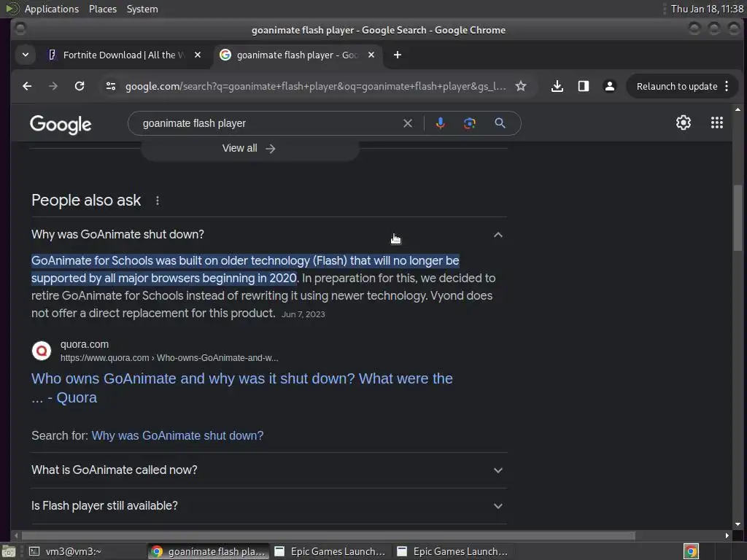The image size is (747, 560).
Task: Click show desktop icon in taskbar
Action: (x=9, y=551)
